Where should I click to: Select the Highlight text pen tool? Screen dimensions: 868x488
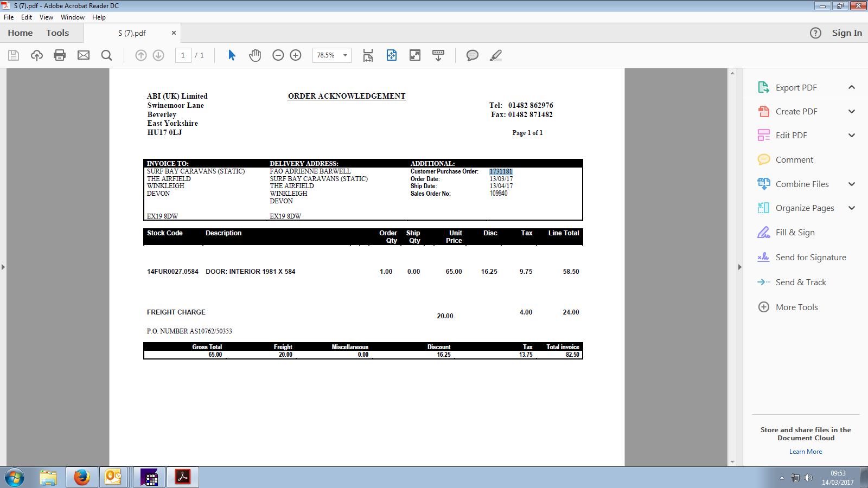pos(496,55)
